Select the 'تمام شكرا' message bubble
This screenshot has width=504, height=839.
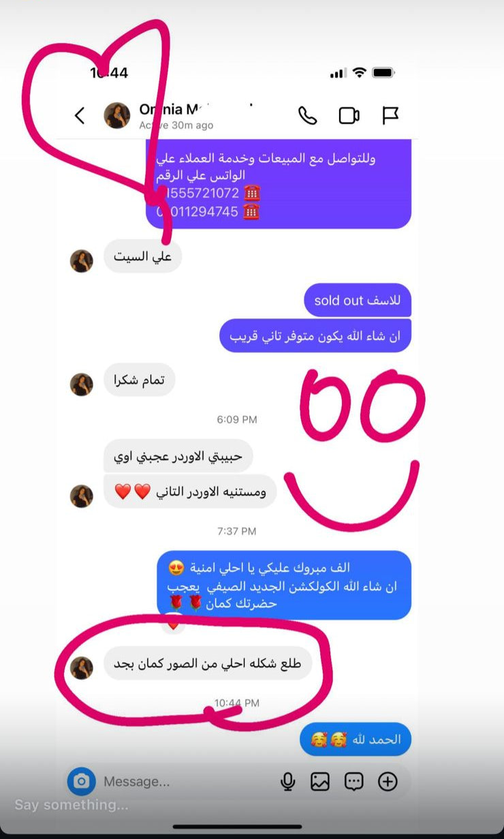click(139, 380)
